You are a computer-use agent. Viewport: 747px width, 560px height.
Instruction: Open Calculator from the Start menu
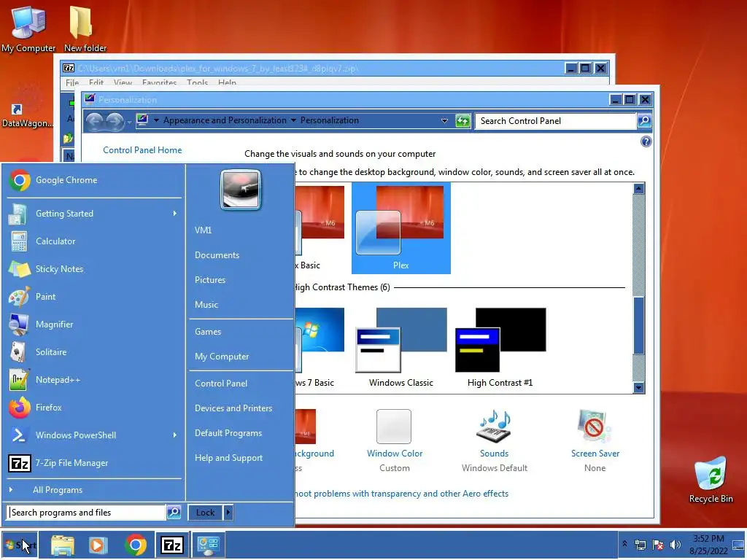click(x=93, y=241)
